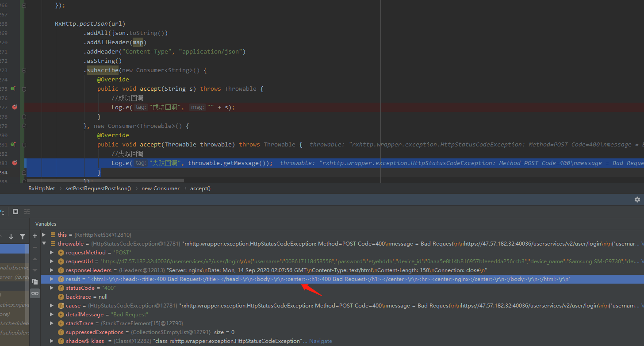Expand the cause variable node
644x346 pixels.
(52, 305)
